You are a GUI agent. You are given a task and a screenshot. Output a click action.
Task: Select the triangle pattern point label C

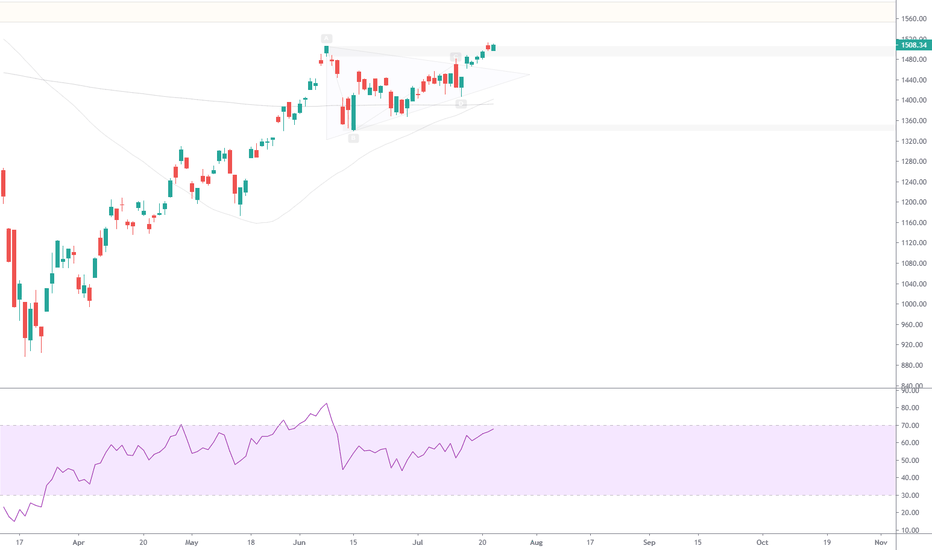point(455,56)
